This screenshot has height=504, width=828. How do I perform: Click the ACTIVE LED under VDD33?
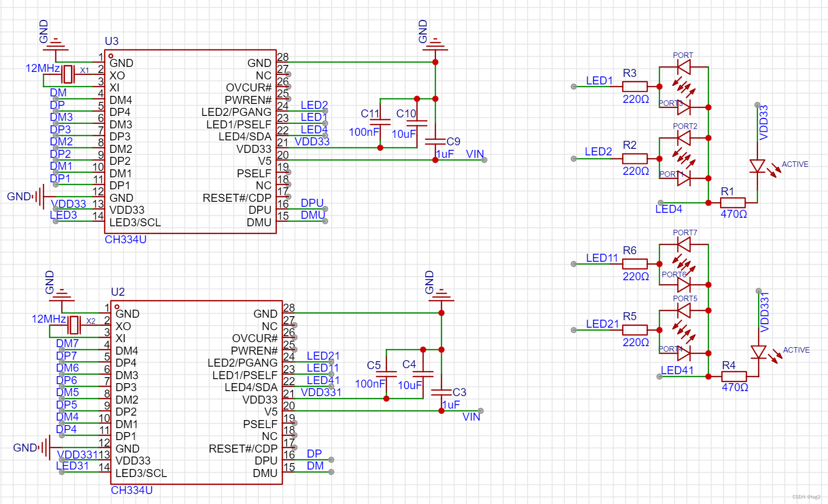tap(758, 166)
